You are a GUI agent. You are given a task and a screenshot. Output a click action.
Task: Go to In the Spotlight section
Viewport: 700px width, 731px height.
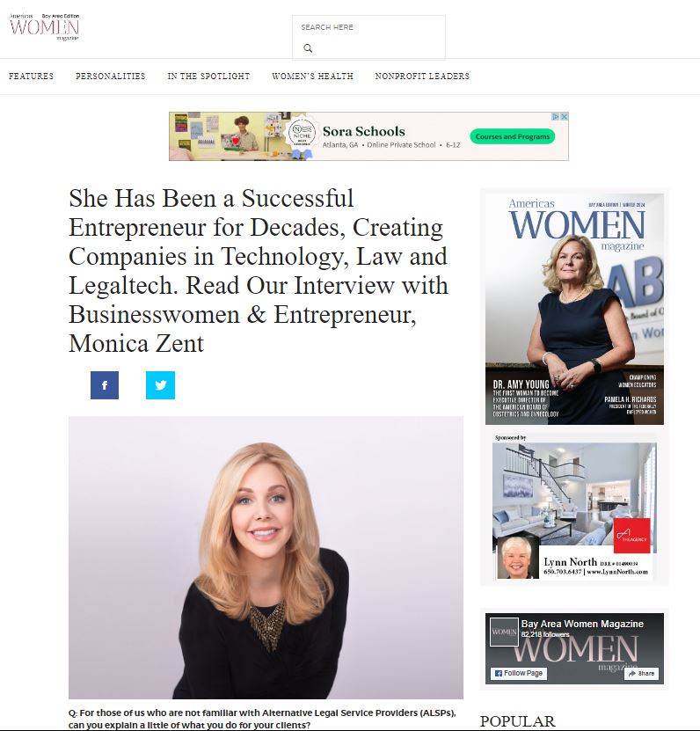208,76
